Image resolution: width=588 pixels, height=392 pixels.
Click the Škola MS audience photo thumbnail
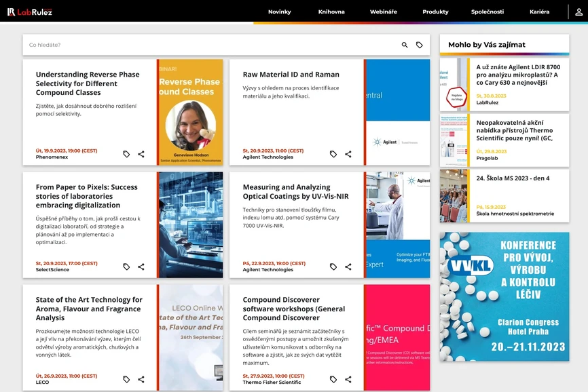point(454,196)
